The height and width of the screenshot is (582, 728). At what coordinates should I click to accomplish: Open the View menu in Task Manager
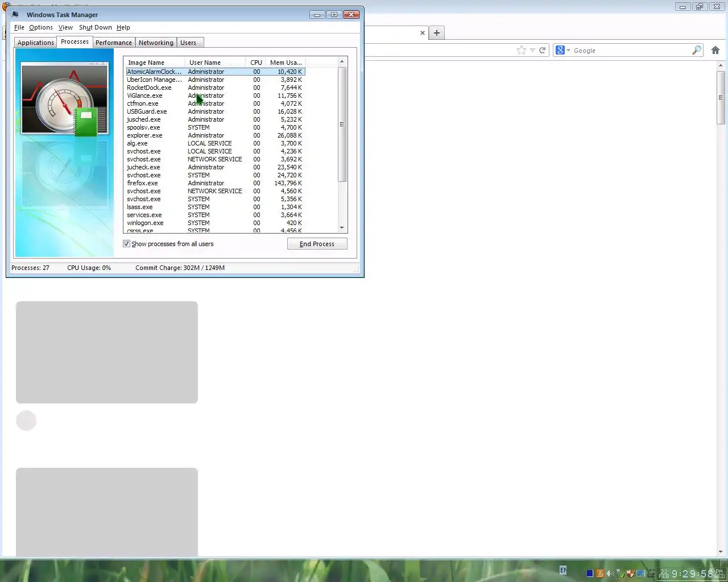click(65, 27)
